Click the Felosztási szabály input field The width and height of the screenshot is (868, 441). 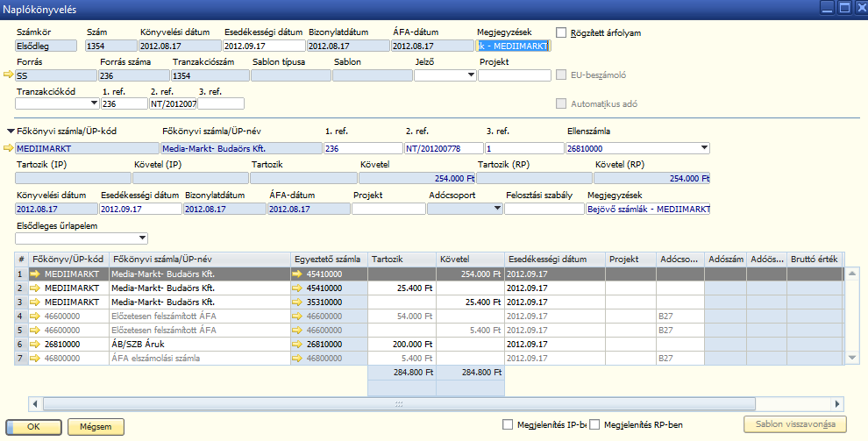(544, 209)
